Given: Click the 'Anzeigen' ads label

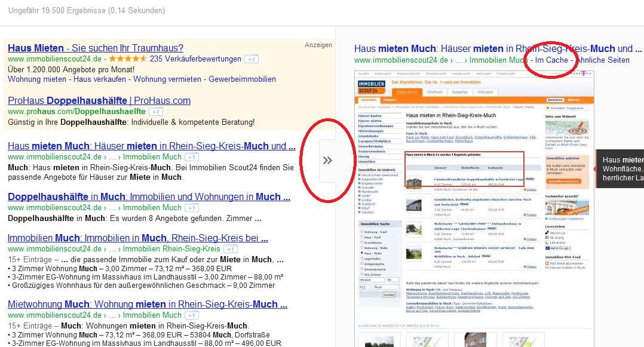Looking at the screenshot, I should click(318, 45).
